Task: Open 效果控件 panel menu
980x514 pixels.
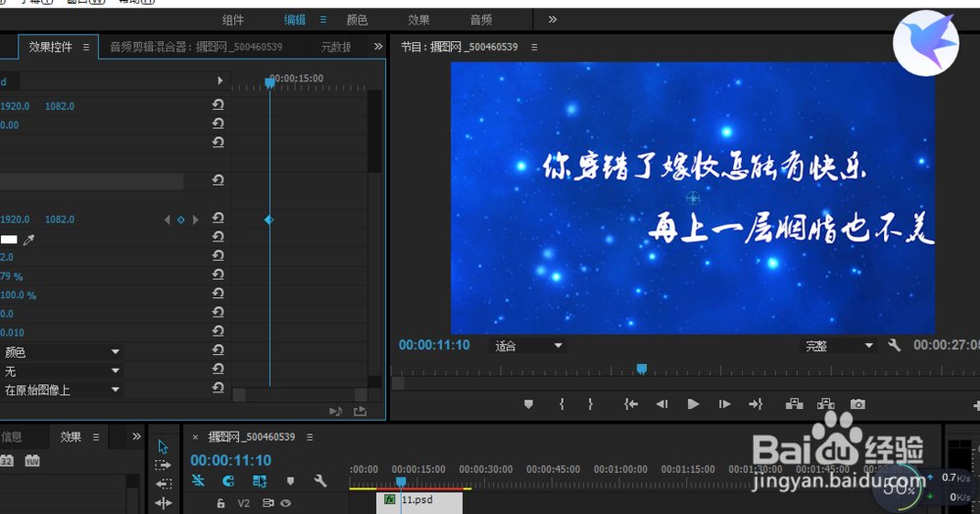Action: (86, 47)
